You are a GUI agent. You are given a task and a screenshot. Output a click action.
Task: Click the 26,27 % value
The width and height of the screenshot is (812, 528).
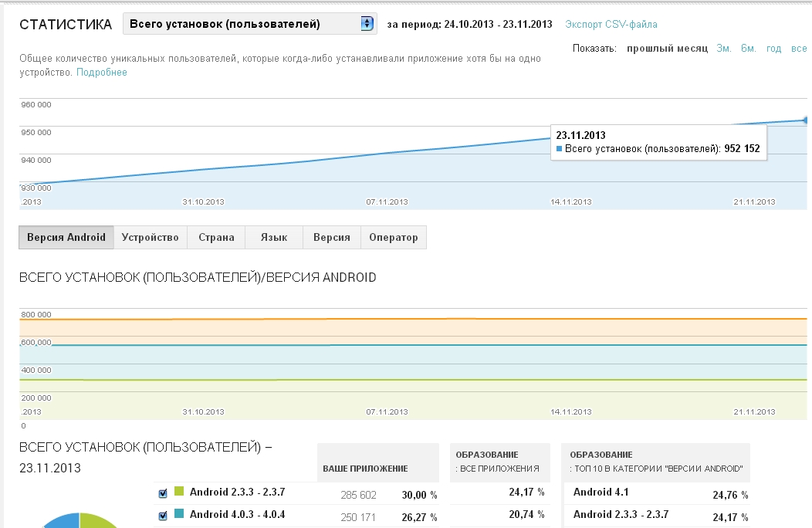tap(419, 517)
